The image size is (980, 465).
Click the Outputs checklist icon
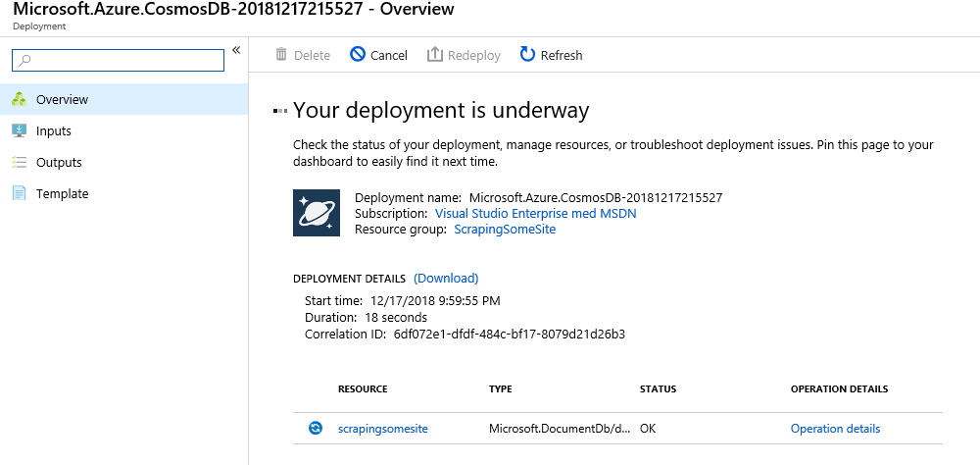click(x=20, y=162)
